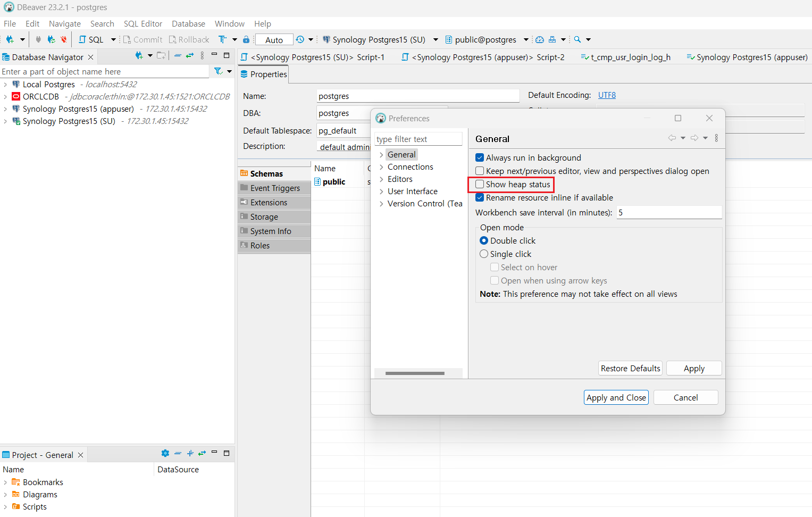812x517 pixels.
Task: Click forward arrow in Preferences dialog header
Action: (694, 138)
